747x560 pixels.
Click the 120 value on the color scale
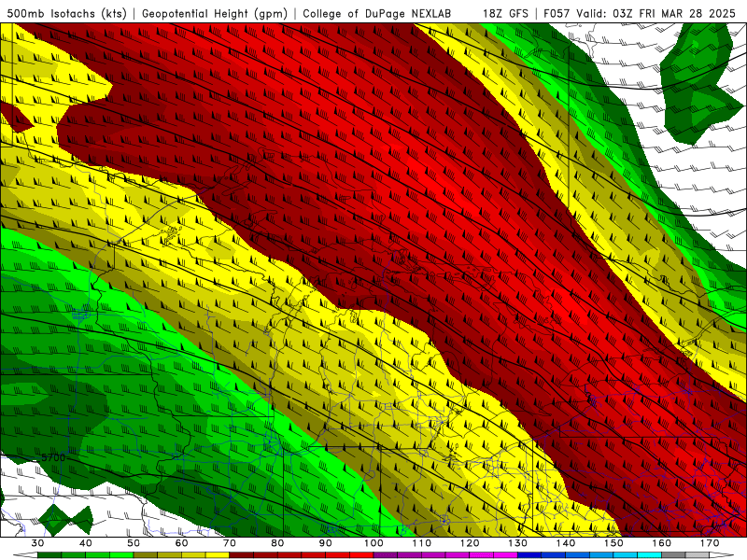coord(470,543)
